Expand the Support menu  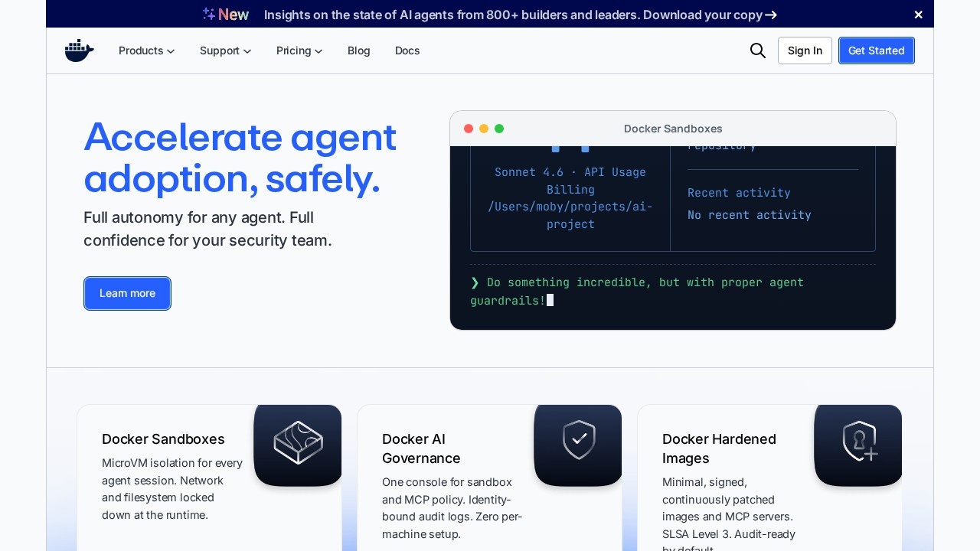pyautogui.click(x=226, y=51)
